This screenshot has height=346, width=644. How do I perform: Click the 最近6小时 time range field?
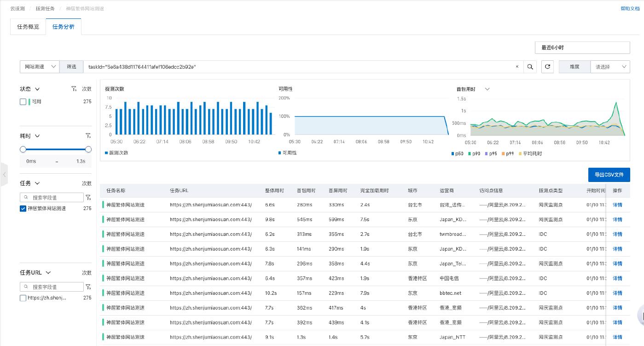tap(582, 47)
